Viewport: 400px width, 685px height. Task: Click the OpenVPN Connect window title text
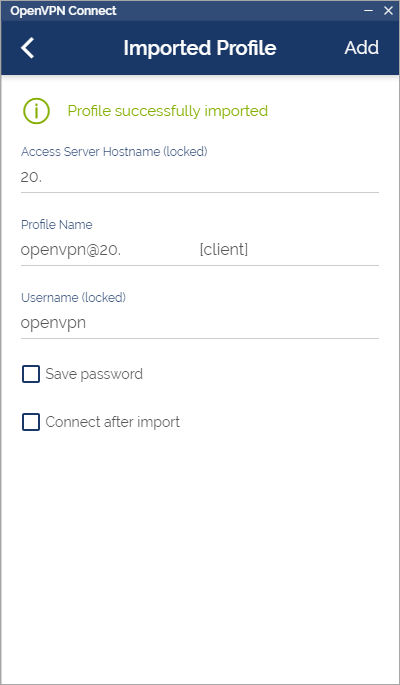pyautogui.click(x=63, y=10)
